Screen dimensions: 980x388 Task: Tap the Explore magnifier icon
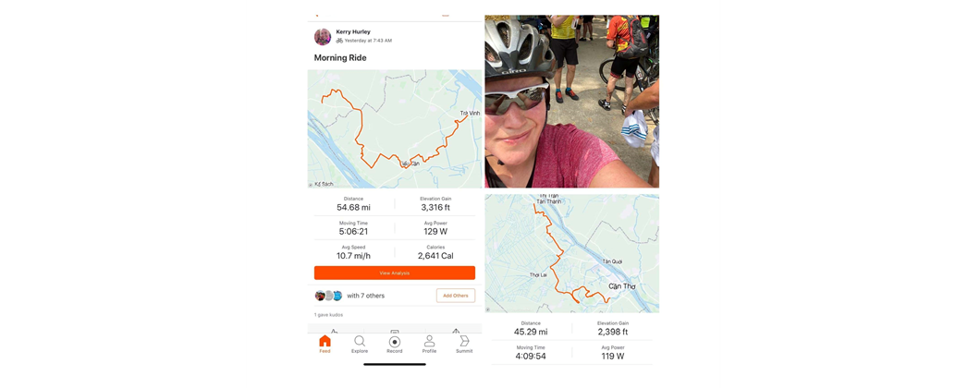pyautogui.click(x=360, y=341)
